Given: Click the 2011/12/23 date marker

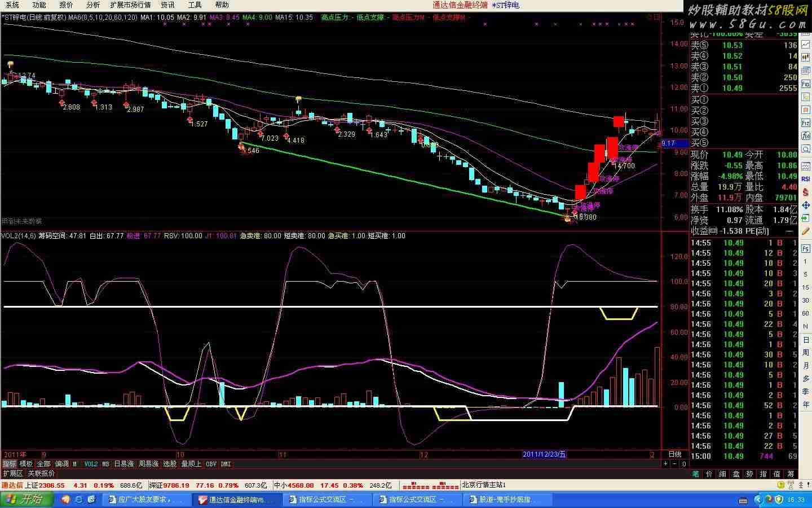Looking at the screenshot, I should (x=544, y=454).
